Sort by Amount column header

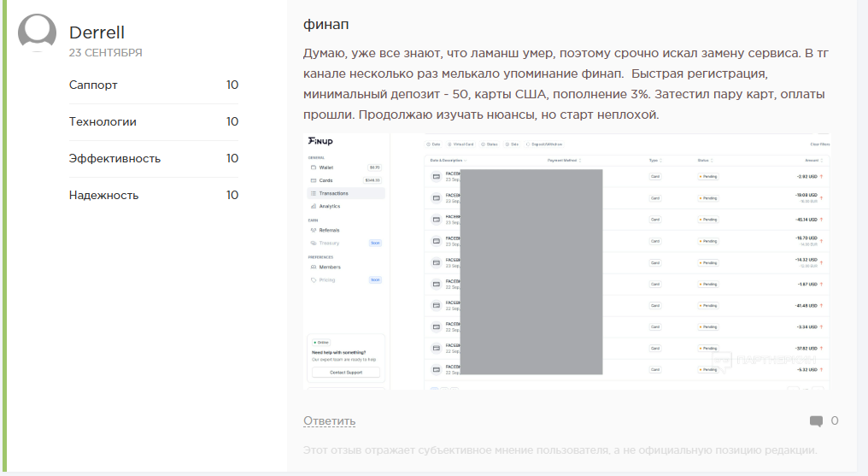812,160
